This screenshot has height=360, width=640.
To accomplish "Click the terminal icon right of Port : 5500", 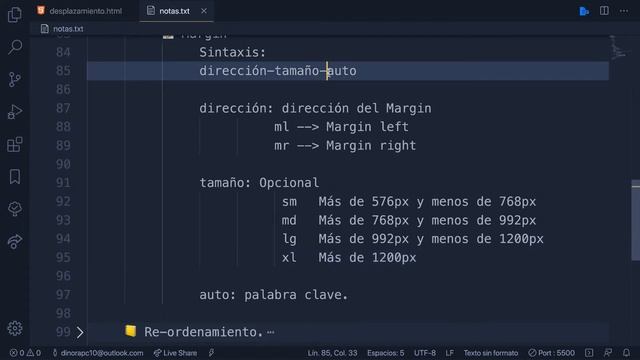I will [589, 353].
